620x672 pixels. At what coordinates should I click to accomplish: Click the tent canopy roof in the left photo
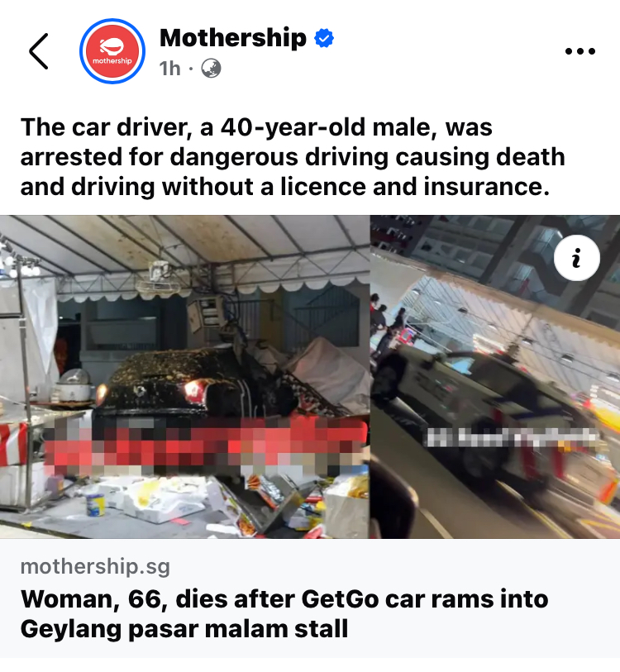coord(184,249)
